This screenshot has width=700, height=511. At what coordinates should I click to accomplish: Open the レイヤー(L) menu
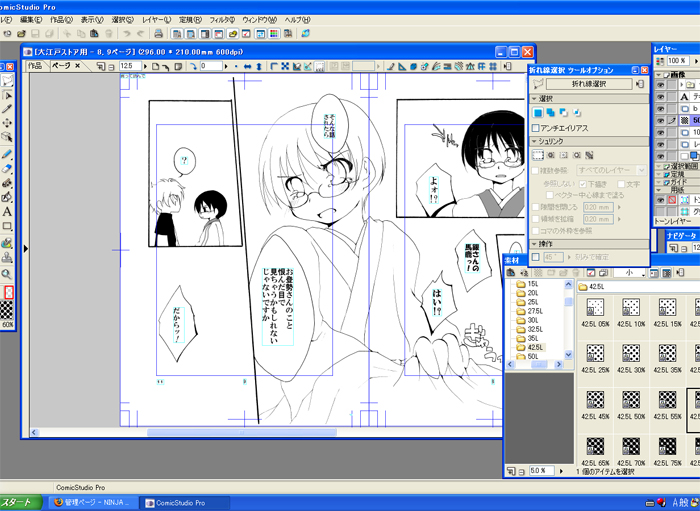156,20
